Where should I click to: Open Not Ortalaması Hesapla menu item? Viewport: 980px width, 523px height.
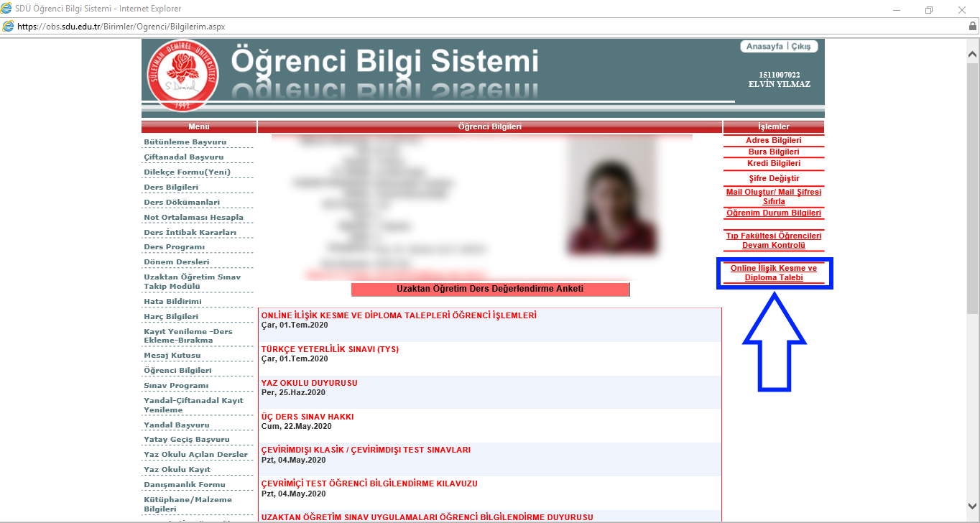click(193, 218)
